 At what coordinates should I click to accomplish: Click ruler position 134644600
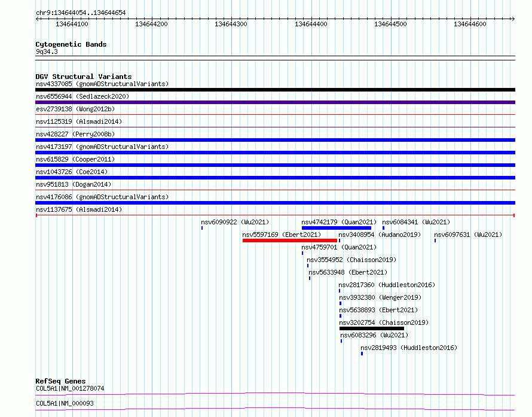pyautogui.click(x=470, y=24)
